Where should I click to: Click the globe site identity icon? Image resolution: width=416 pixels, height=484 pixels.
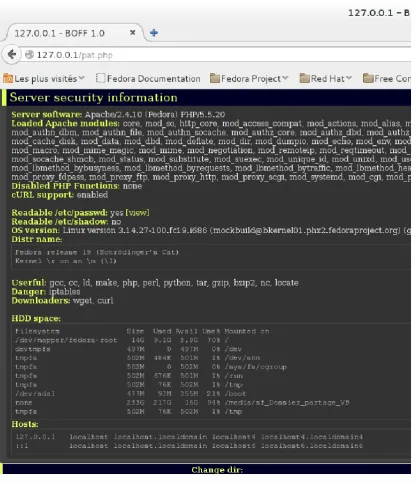pyautogui.click(x=30, y=54)
